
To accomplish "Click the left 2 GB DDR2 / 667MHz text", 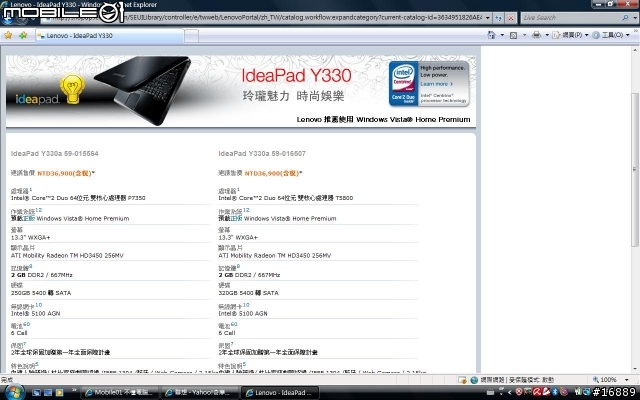I will [42, 275].
